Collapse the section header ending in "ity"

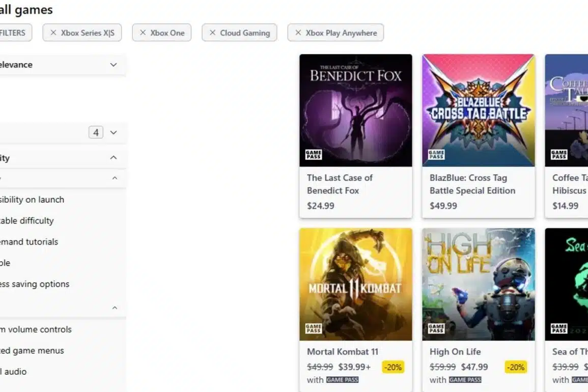tap(62, 158)
